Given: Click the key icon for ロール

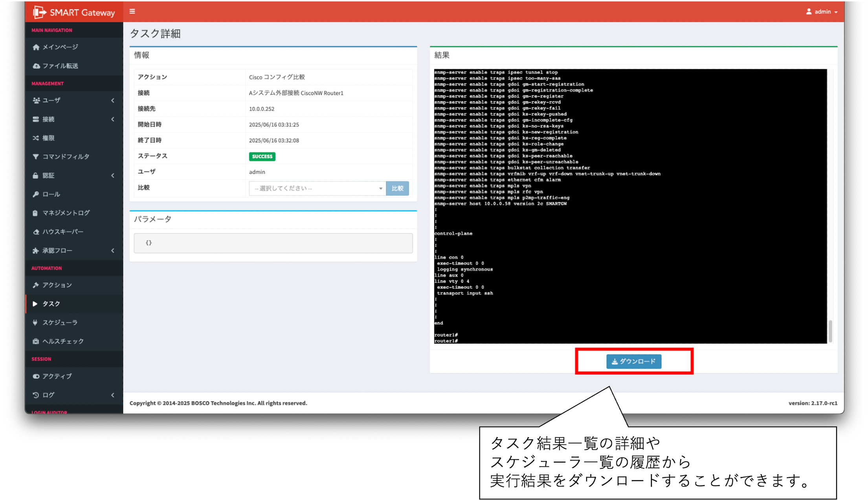Looking at the screenshot, I should tap(36, 194).
